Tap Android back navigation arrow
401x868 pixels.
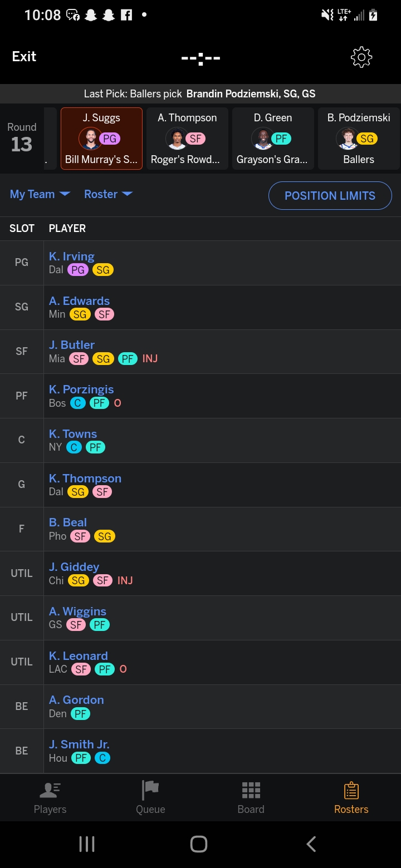(x=311, y=844)
